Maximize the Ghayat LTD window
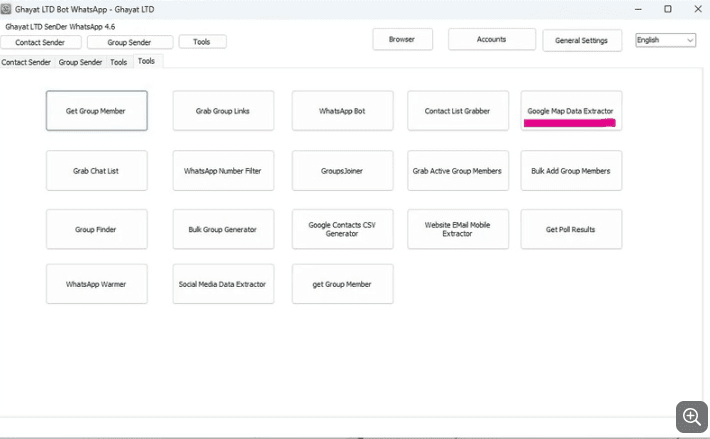 click(667, 9)
